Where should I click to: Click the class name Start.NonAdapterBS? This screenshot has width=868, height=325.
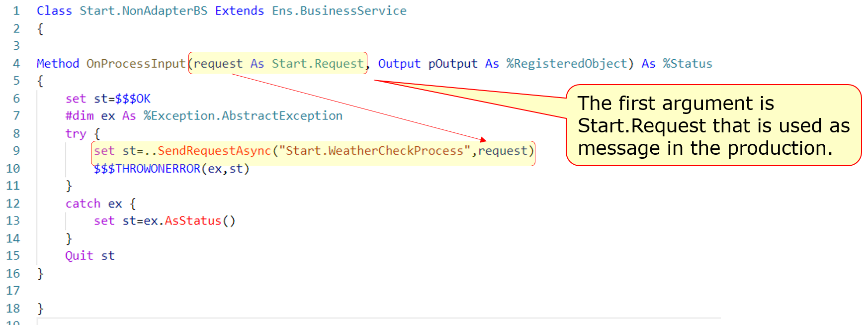[x=143, y=11]
